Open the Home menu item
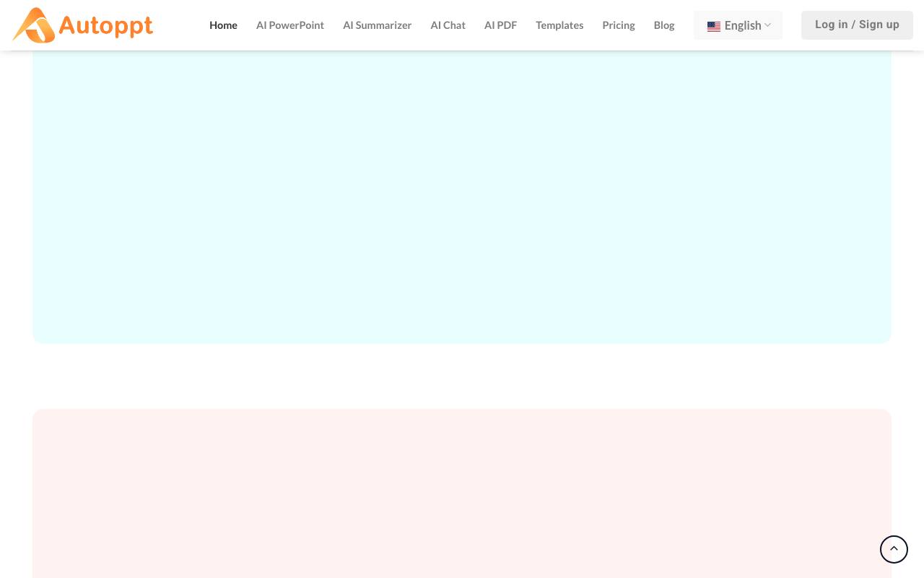 click(x=223, y=25)
